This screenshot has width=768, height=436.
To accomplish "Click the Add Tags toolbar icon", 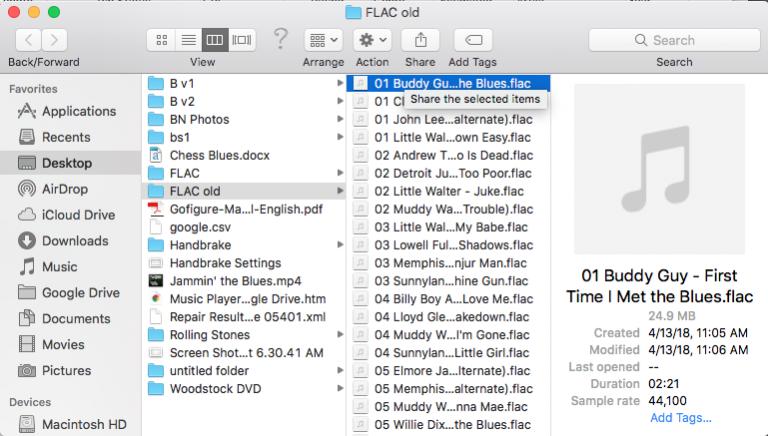I will (x=473, y=40).
